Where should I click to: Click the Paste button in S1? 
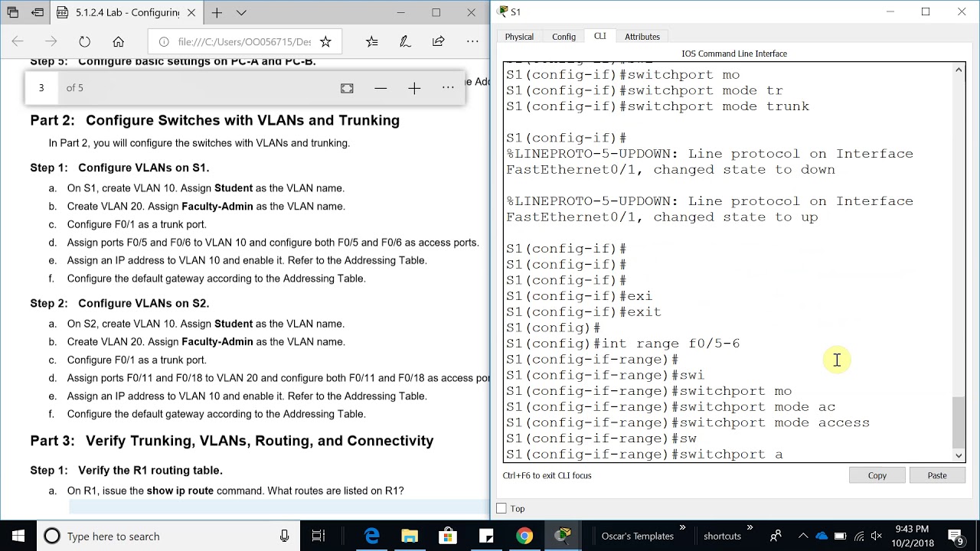pos(937,475)
